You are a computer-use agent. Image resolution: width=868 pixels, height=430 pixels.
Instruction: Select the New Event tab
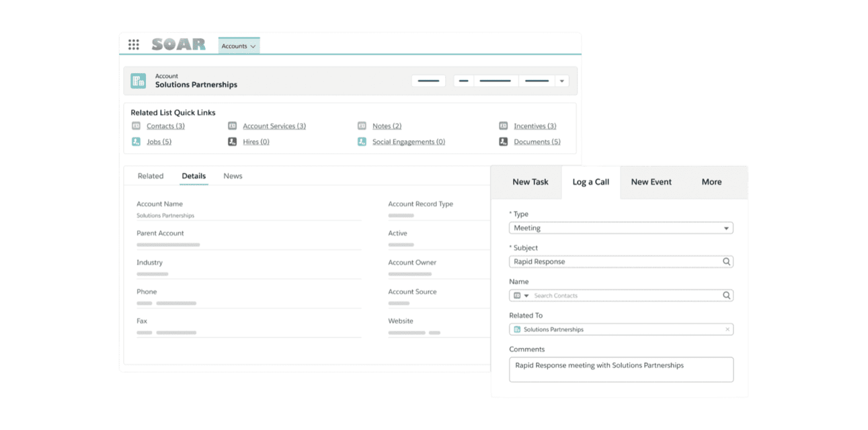[x=651, y=182]
